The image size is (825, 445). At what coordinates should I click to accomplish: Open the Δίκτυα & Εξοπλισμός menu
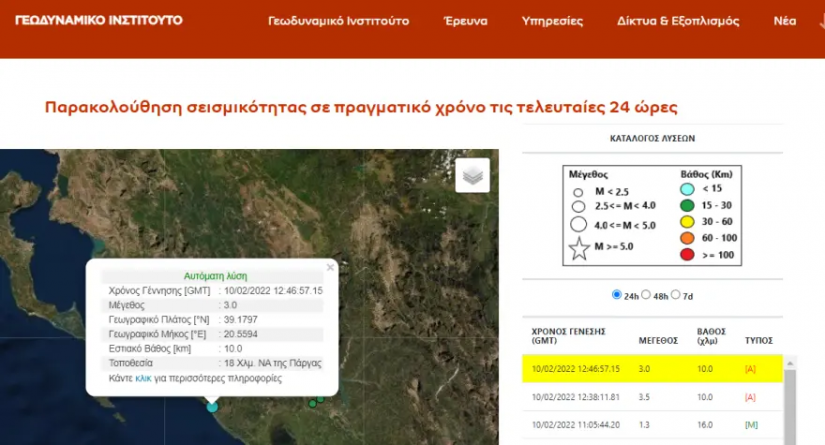tap(679, 21)
